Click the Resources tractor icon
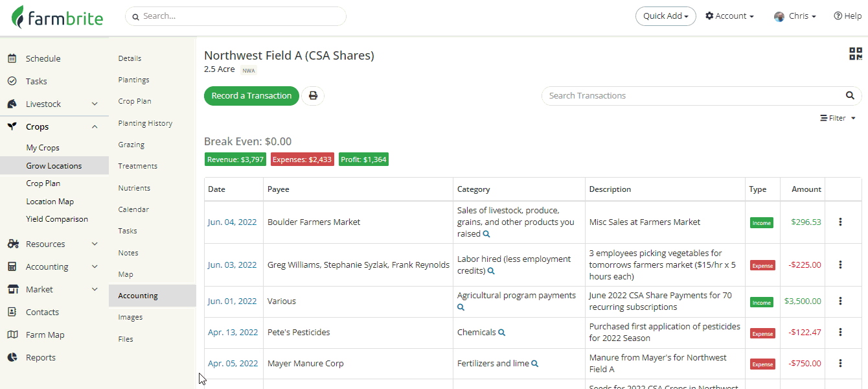Screen dimensions: 868x389 pyautogui.click(x=13, y=244)
